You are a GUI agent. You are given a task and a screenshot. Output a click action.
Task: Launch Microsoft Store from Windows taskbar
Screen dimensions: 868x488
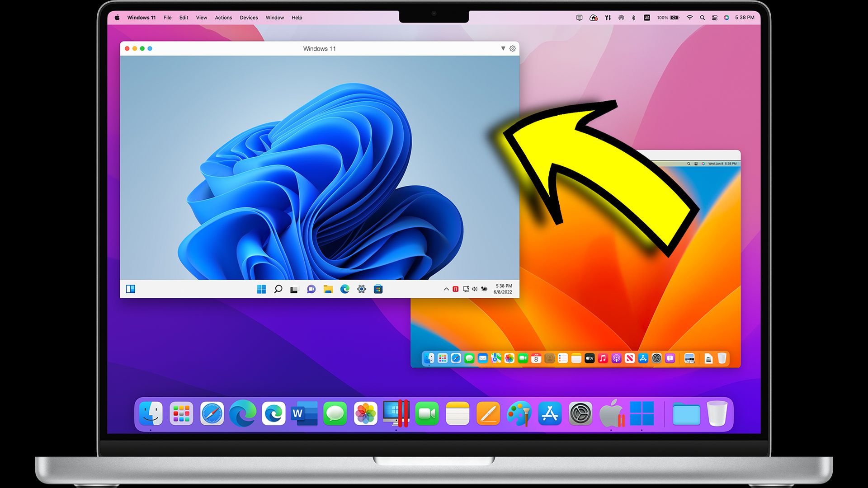(378, 289)
